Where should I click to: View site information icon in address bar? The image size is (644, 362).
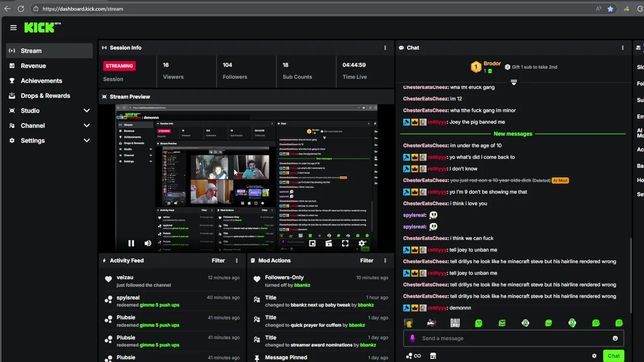coord(35,9)
